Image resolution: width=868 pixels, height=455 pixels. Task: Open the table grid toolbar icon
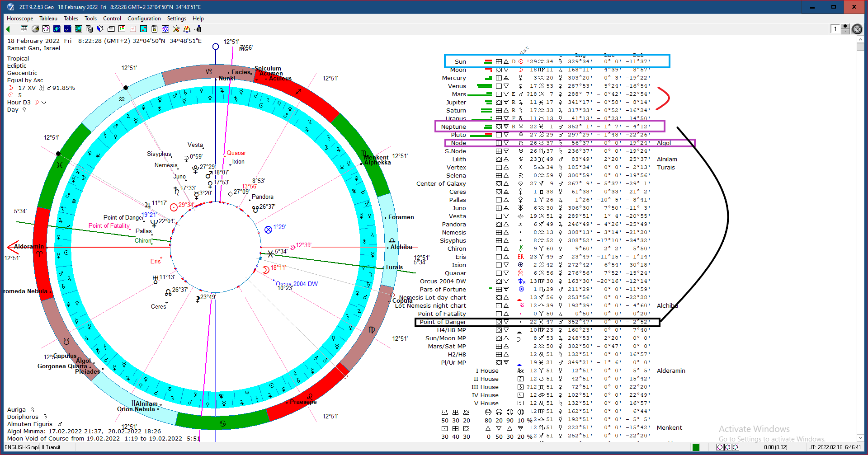[x=24, y=29]
